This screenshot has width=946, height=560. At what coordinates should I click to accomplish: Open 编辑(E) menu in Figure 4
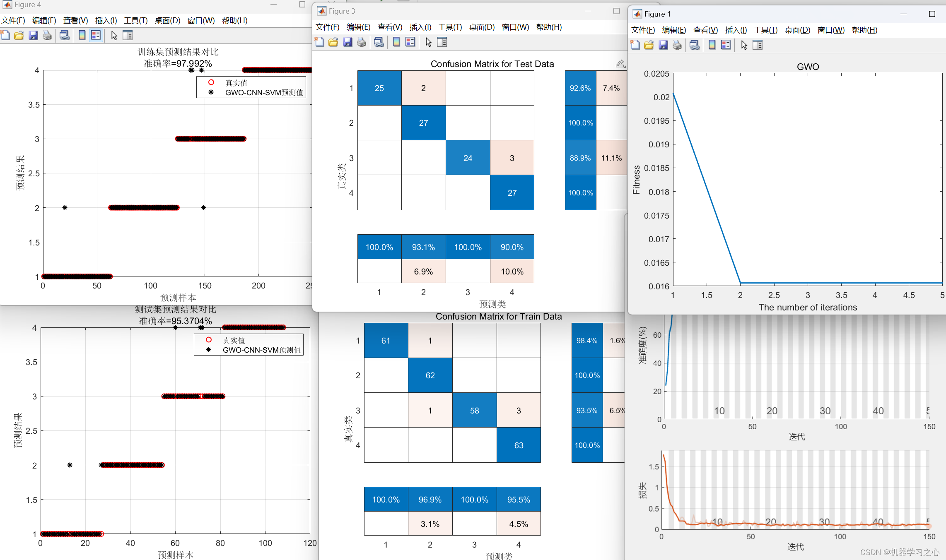coord(44,21)
